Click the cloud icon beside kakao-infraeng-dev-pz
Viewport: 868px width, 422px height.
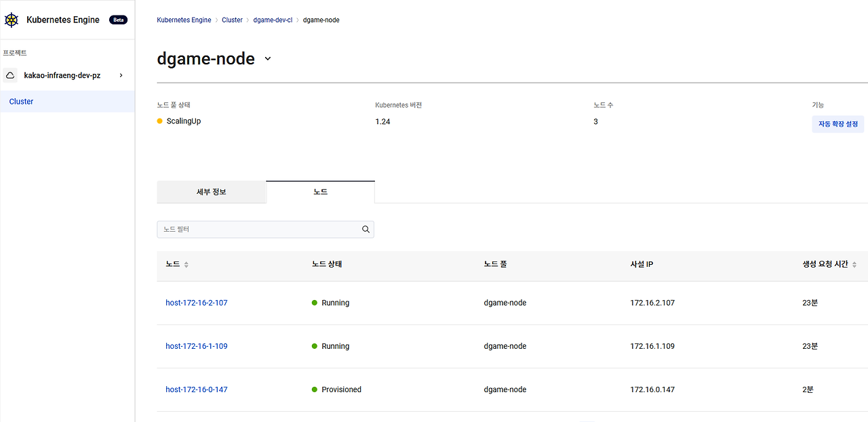point(10,76)
